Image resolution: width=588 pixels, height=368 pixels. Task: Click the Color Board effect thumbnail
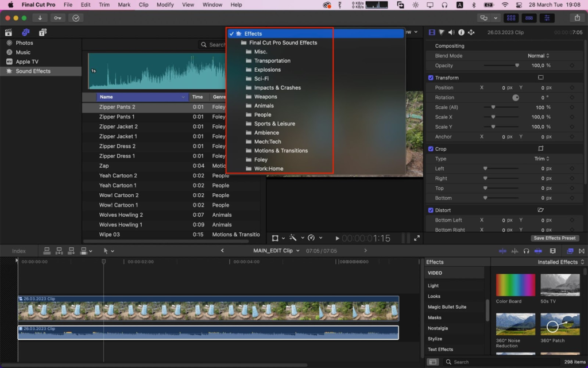[516, 285]
